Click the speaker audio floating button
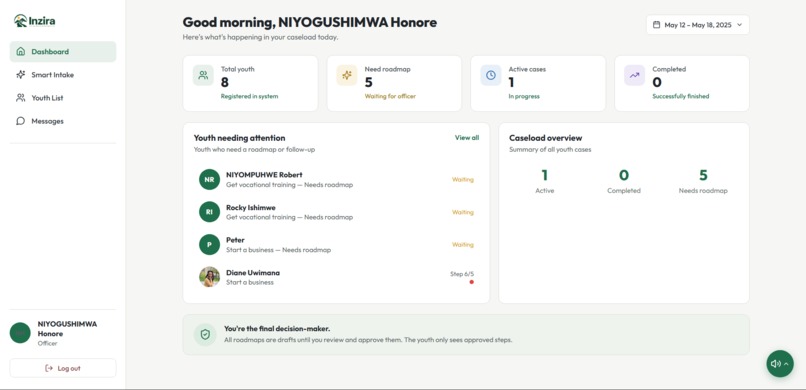806x390 pixels. tap(780, 364)
